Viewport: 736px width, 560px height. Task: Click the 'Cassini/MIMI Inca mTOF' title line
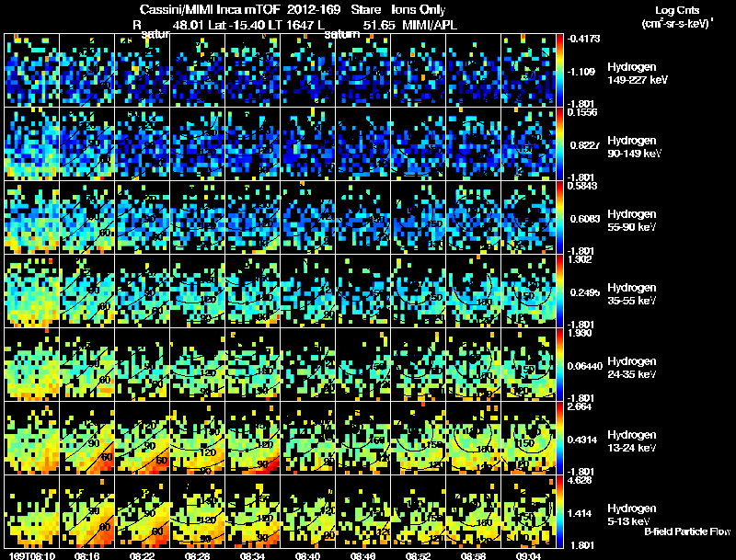coord(293,10)
